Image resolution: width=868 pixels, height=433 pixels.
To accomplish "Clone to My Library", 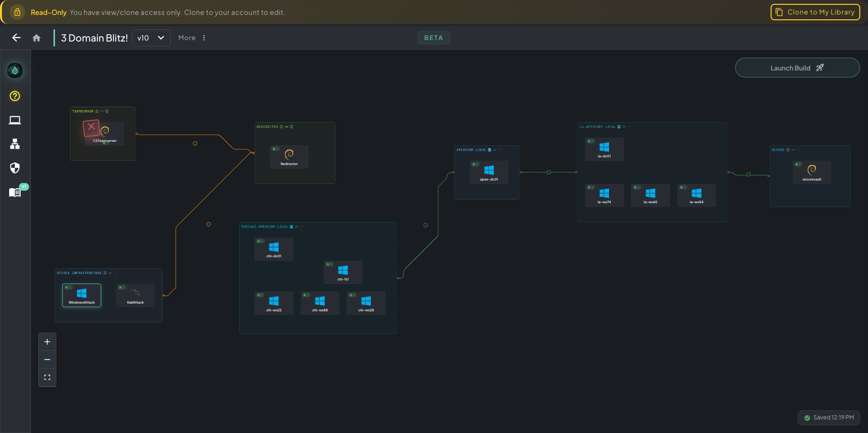I will [815, 12].
